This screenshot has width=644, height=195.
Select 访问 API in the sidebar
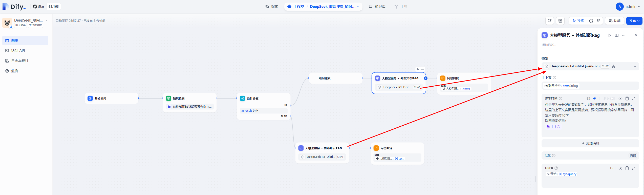coord(25,51)
